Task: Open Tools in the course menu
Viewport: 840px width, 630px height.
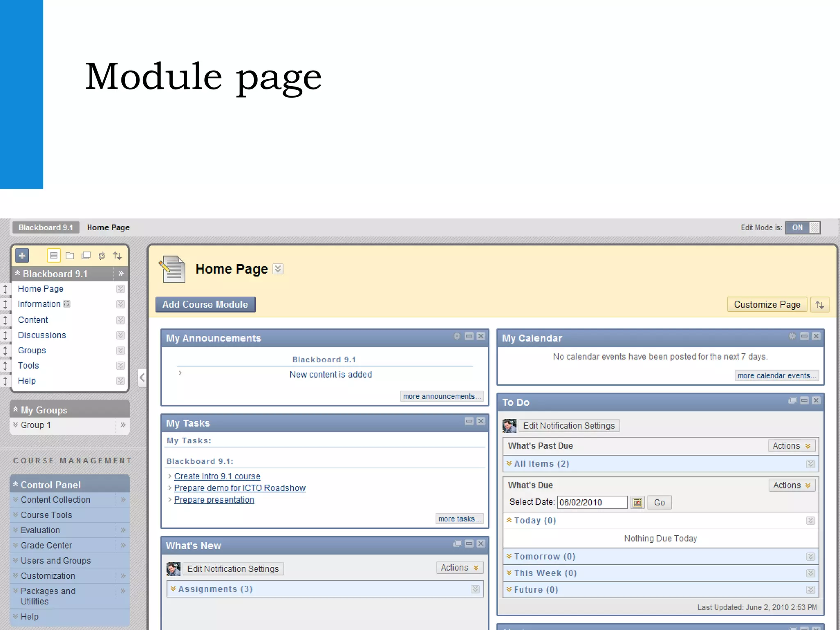Action: pyautogui.click(x=28, y=365)
